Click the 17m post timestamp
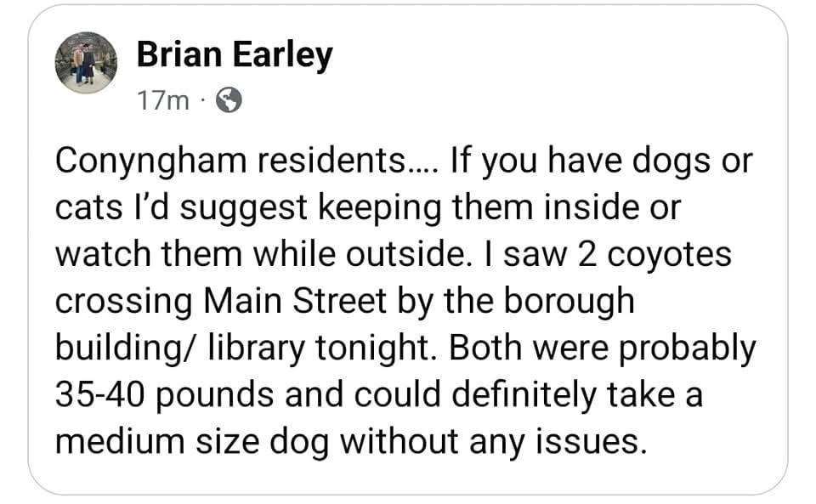Image resolution: width=816 pixels, height=504 pixels. [x=163, y=100]
